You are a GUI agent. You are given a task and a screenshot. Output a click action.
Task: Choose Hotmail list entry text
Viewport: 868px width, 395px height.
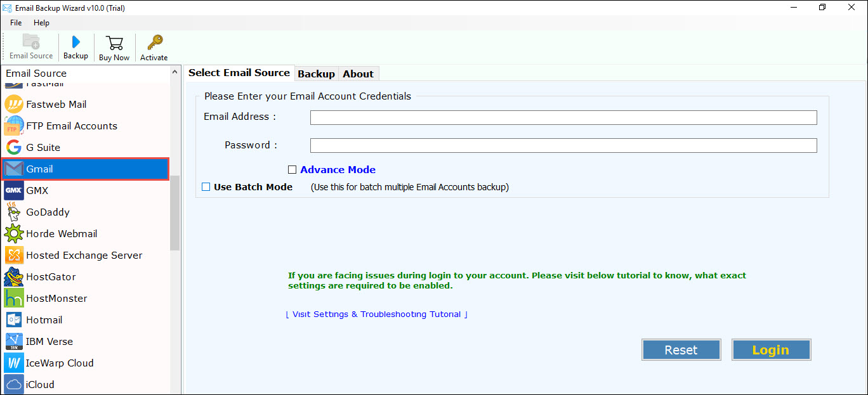coord(44,320)
